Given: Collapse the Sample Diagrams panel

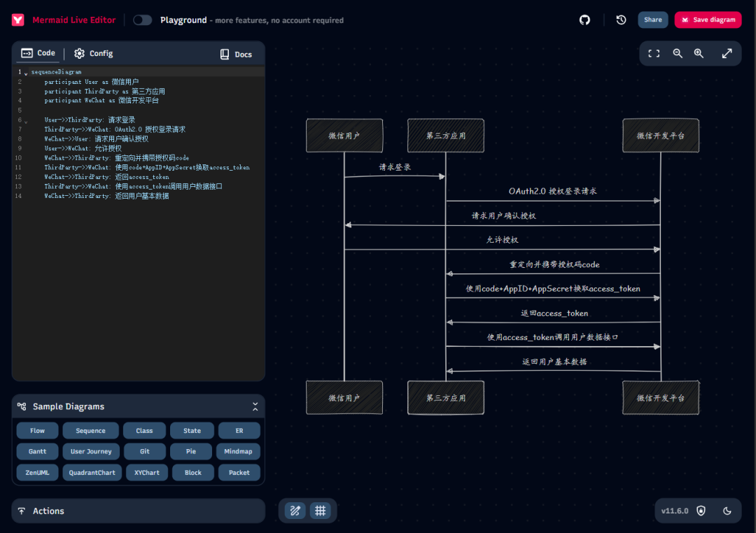Looking at the screenshot, I should pos(255,406).
